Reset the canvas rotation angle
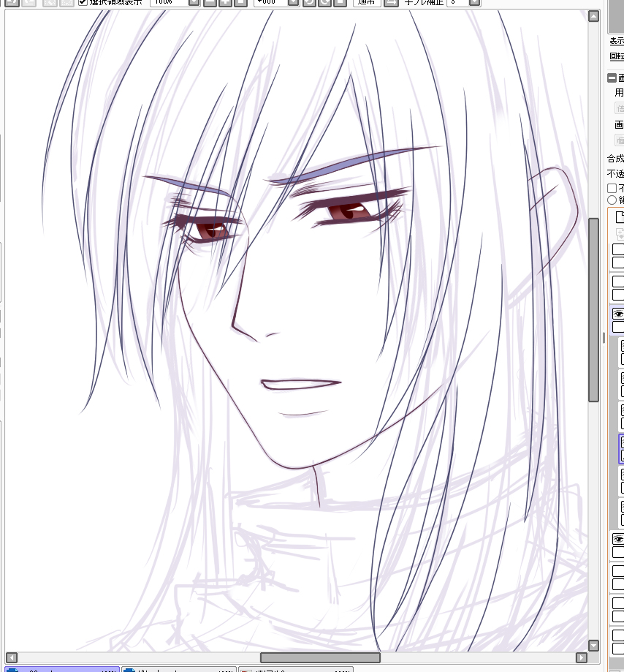Image resolution: width=624 pixels, height=672 pixels. tap(340, 2)
